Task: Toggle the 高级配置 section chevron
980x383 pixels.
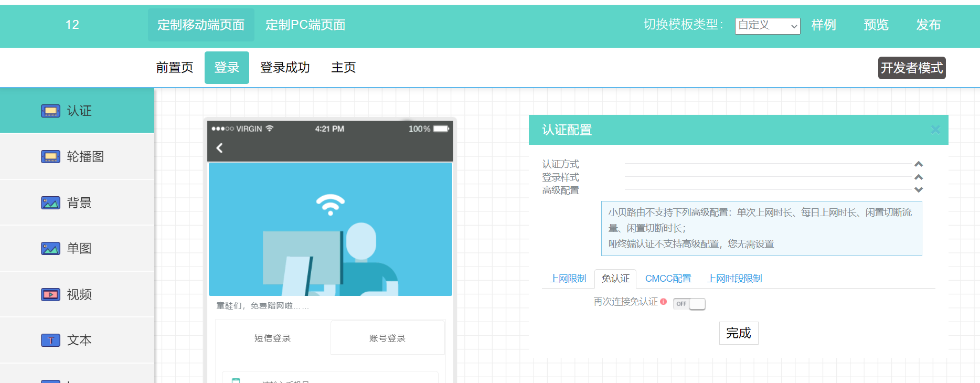Action: point(919,190)
